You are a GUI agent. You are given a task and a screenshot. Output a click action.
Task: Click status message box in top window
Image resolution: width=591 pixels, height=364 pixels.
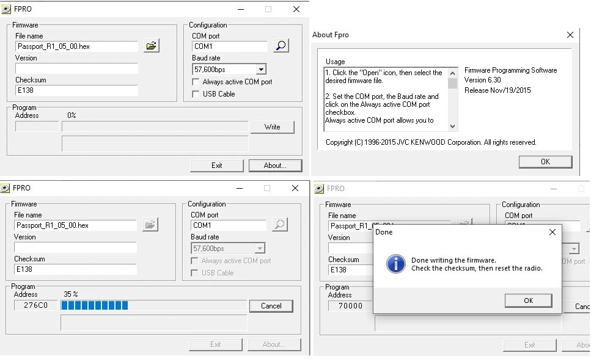(x=155, y=144)
